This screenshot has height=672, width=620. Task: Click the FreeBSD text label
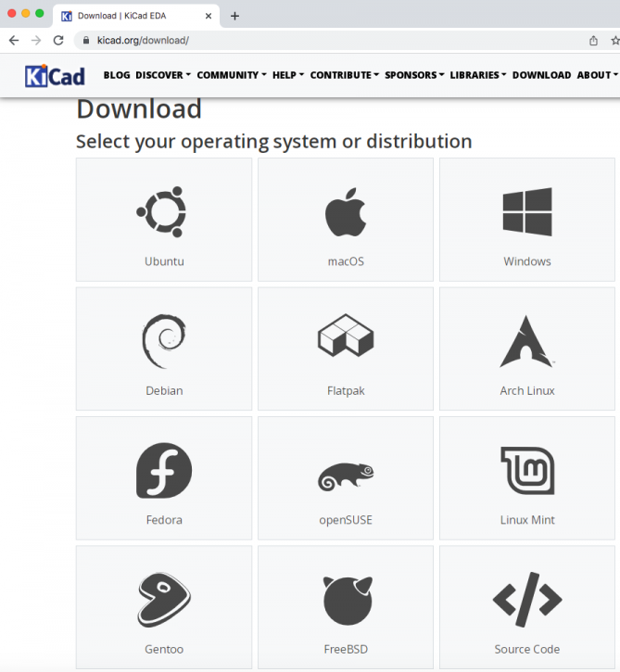pyautogui.click(x=346, y=649)
